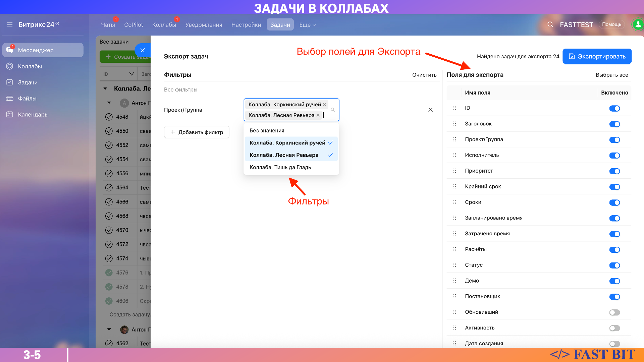
Task: Disable the Заголовок export field toggle
Action: click(x=614, y=124)
